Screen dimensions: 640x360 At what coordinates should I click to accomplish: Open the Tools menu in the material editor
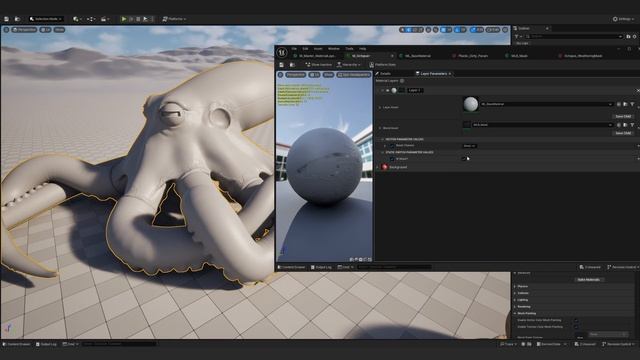coord(349,49)
